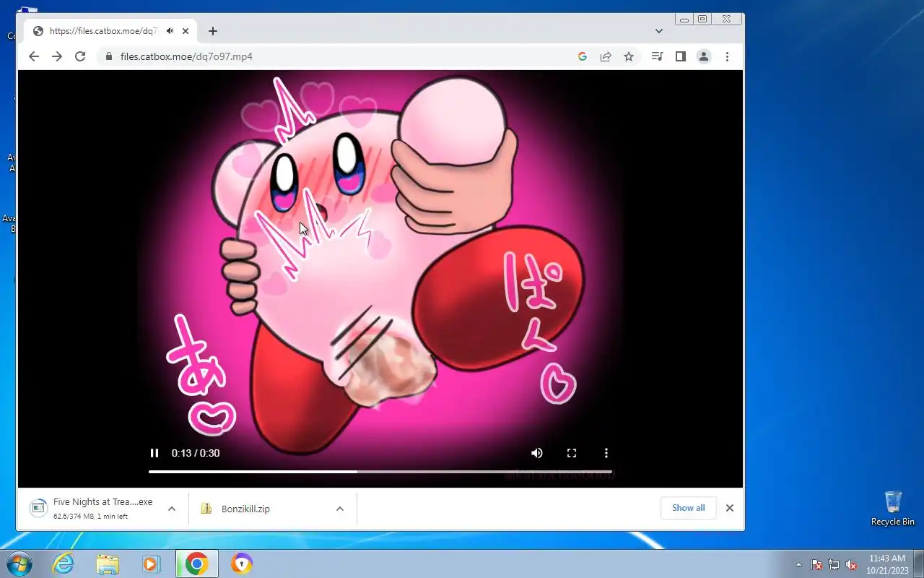924x578 pixels.
Task: Click the Chrome taskbar button
Action: click(196, 564)
